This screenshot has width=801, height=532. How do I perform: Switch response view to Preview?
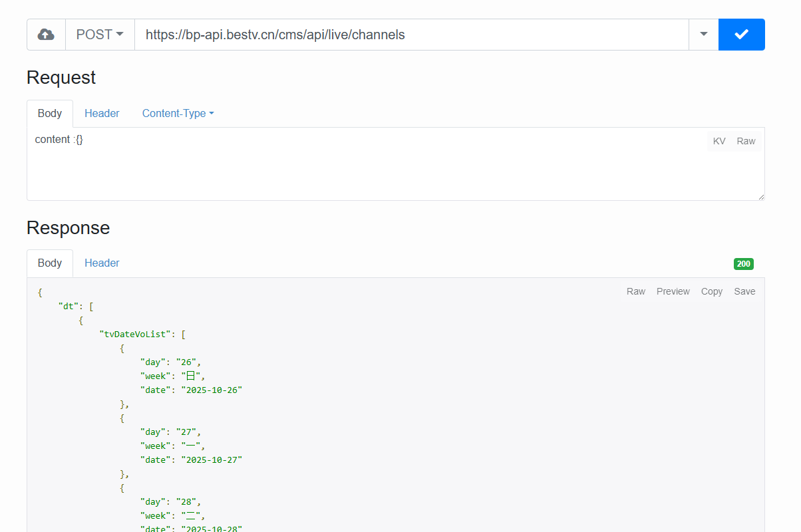(673, 291)
